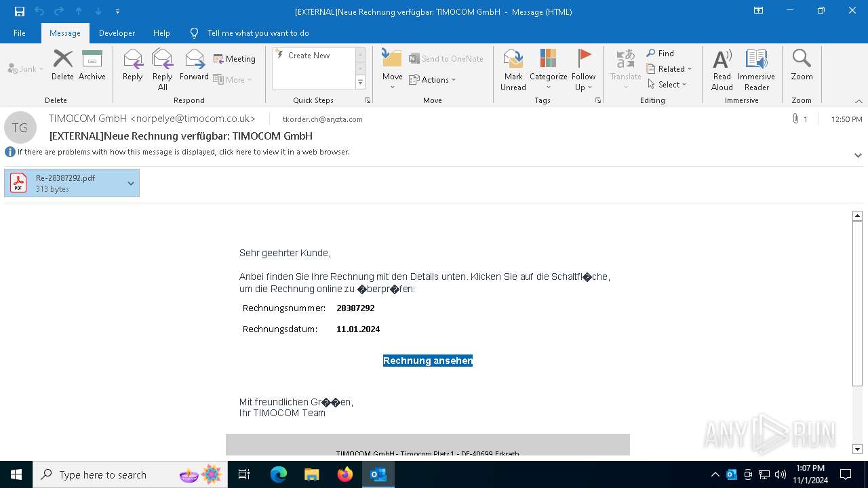
Task: Open the Actions dropdown menu
Action: coord(433,79)
